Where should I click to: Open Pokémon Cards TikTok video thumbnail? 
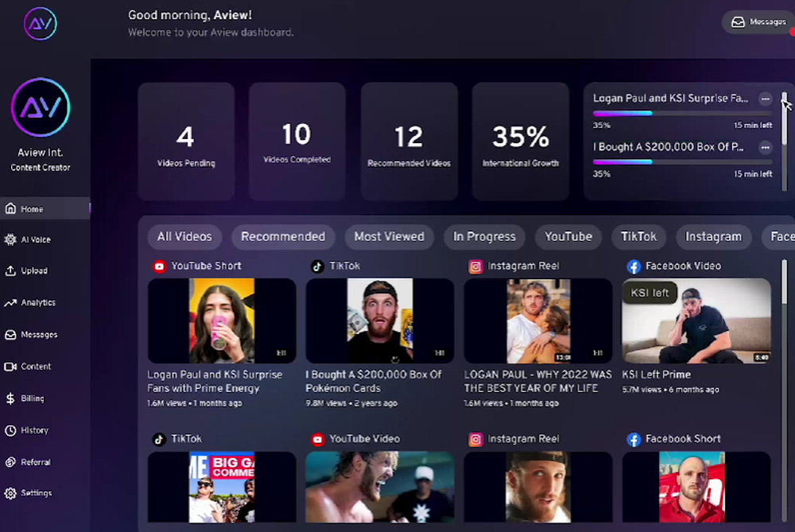380,320
